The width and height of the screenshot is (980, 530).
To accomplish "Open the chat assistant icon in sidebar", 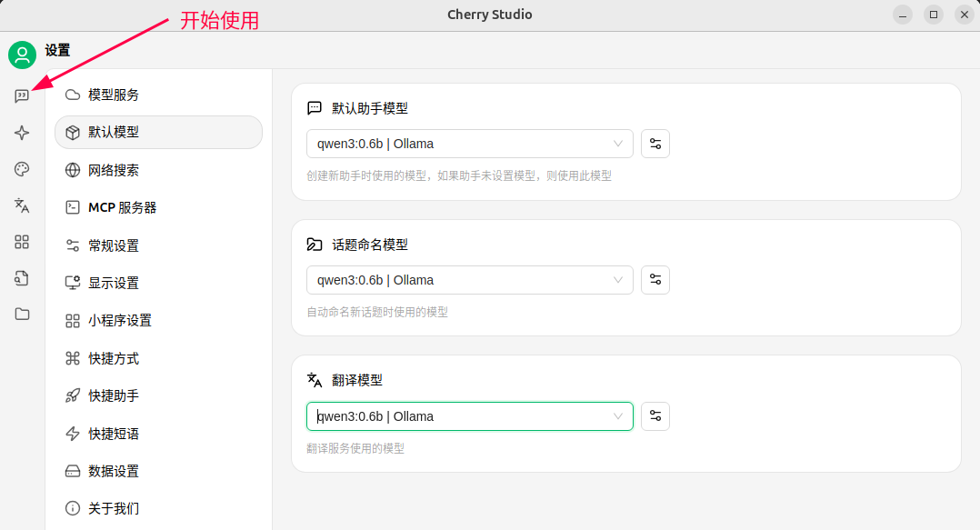I will click(22, 96).
